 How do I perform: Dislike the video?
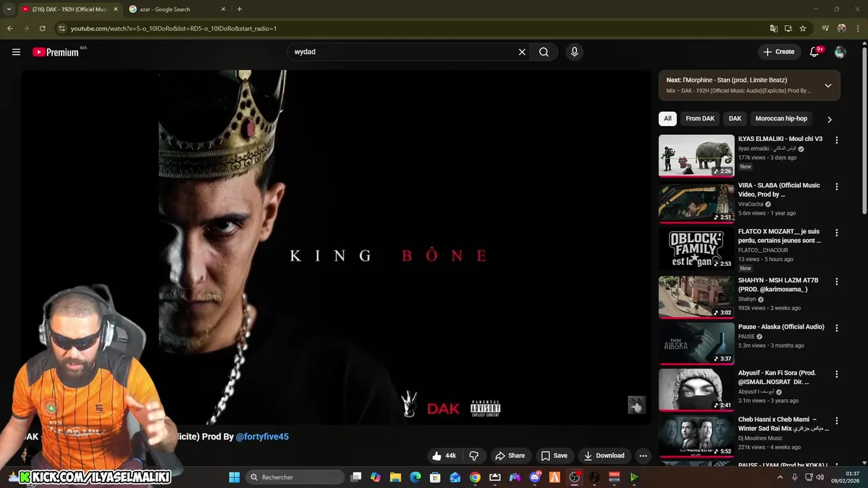tap(474, 455)
